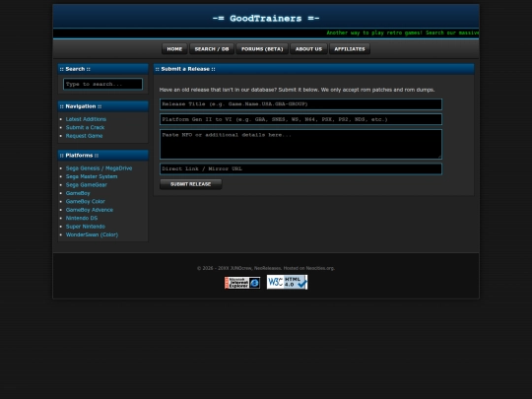
Task: Browse the Nintendo DS platform
Action: point(82,218)
